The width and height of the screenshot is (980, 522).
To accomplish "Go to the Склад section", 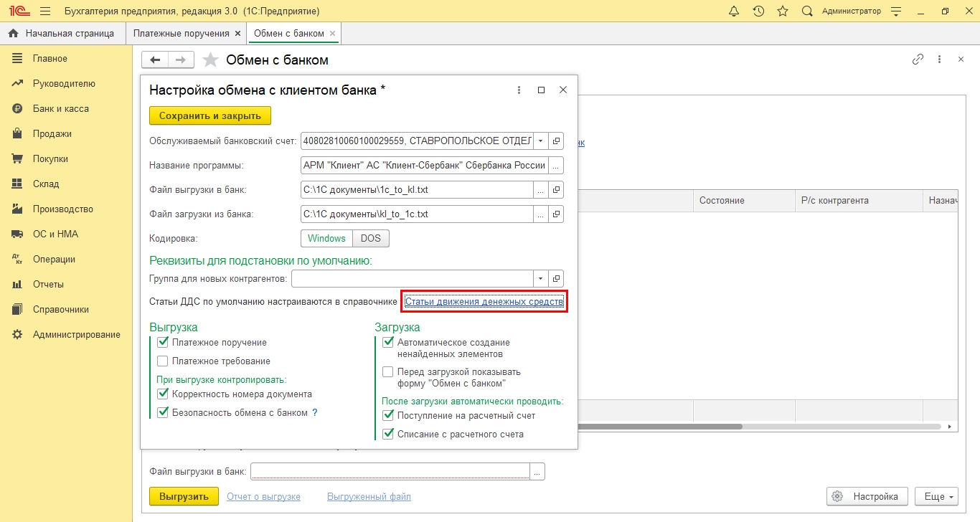I will (66, 184).
